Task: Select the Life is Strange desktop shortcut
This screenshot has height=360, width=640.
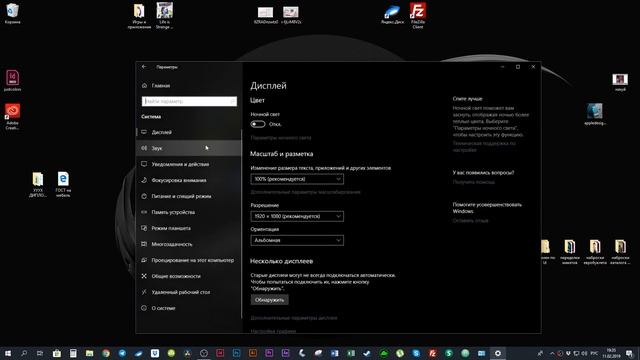Action: point(164,16)
